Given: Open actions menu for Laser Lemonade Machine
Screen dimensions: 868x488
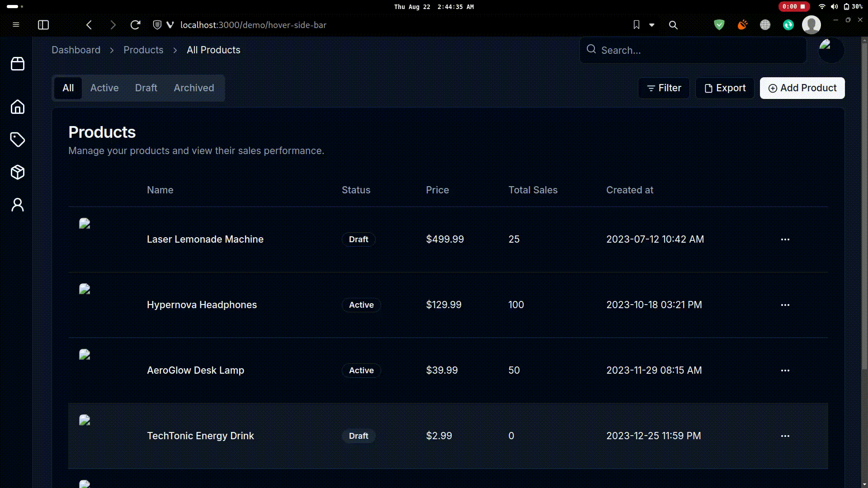Looking at the screenshot, I should 785,239.
